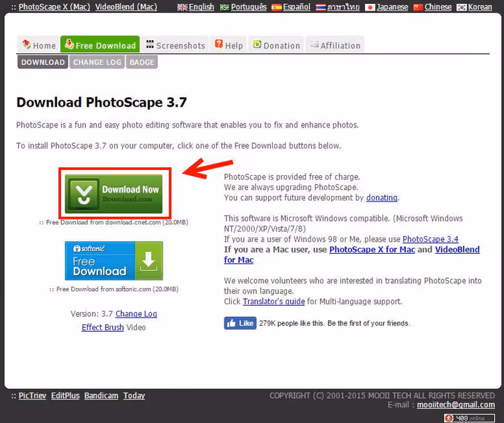Click the Thailand flag icon
This screenshot has height=423, width=504.
(x=321, y=7)
